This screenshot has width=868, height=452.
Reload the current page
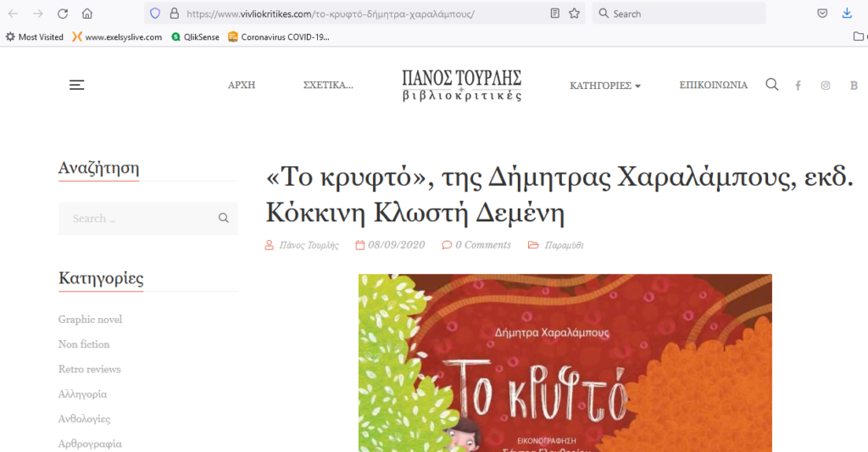pos(63,14)
